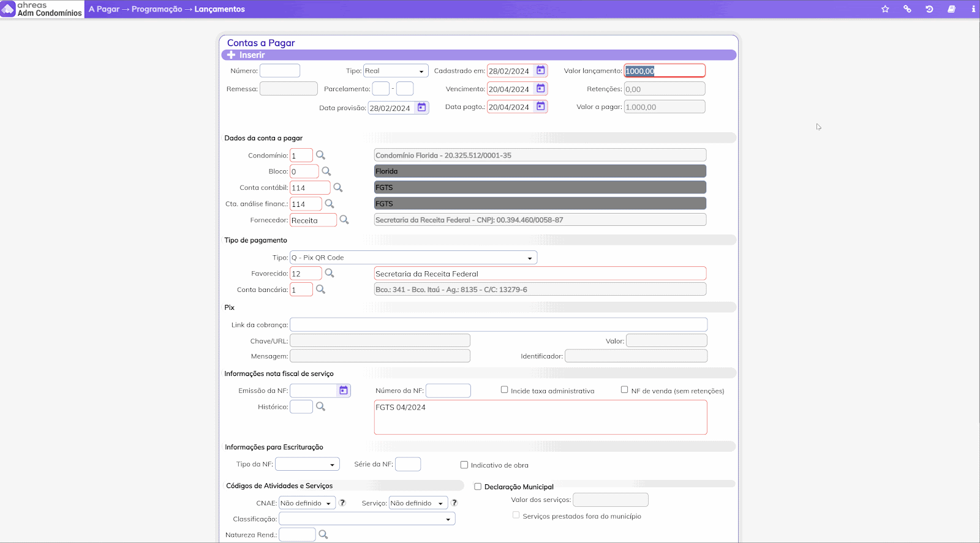The height and width of the screenshot is (543, 980).
Task: Open the Pix QR Code payment type dropdown
Action: pyautogui.click(x=413, y=258)
